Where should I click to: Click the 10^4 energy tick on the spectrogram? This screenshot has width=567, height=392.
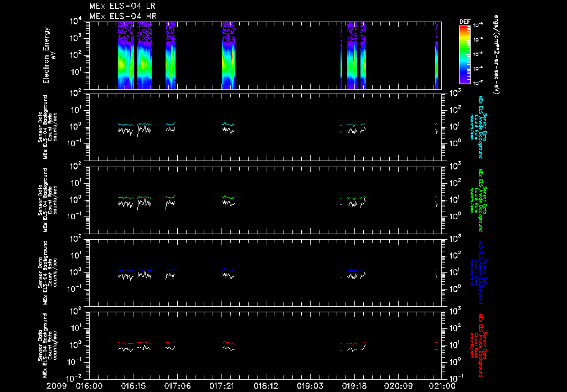click(76, 22)
